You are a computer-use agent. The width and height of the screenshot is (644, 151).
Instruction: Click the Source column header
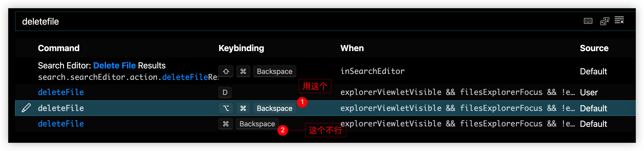[x=594, y=48]
